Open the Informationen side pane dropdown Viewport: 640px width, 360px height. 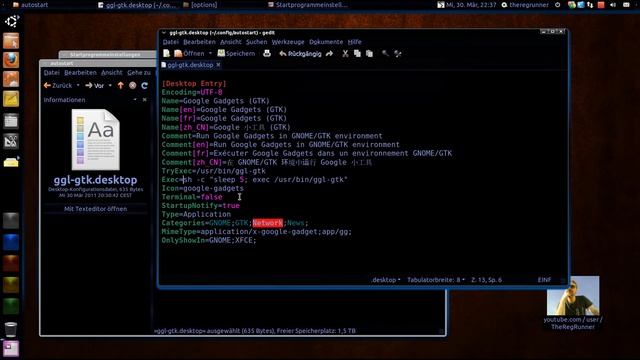click(135, 100)
